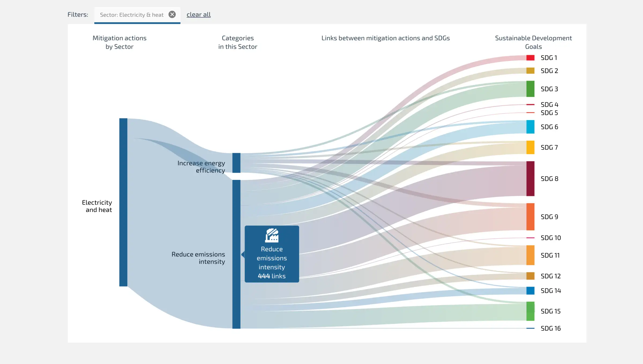
Task: Click the SDG 2 label
Action: 549,71
